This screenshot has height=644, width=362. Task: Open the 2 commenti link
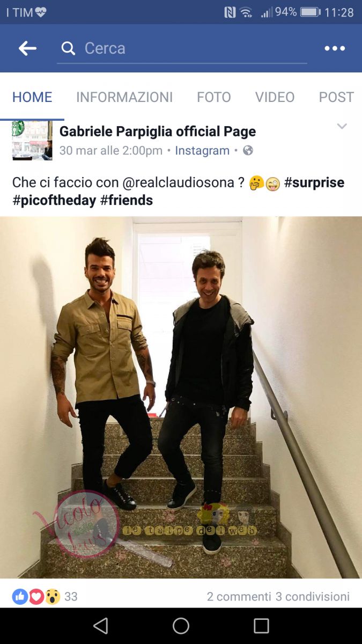pyautogui.click(x=239, y=597)
